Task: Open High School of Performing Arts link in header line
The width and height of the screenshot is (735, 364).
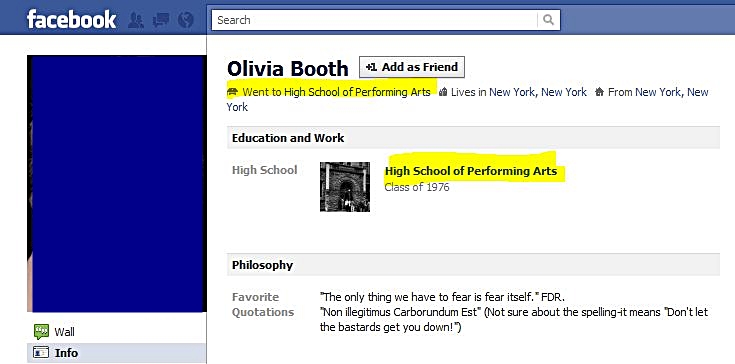Action: 357,92
